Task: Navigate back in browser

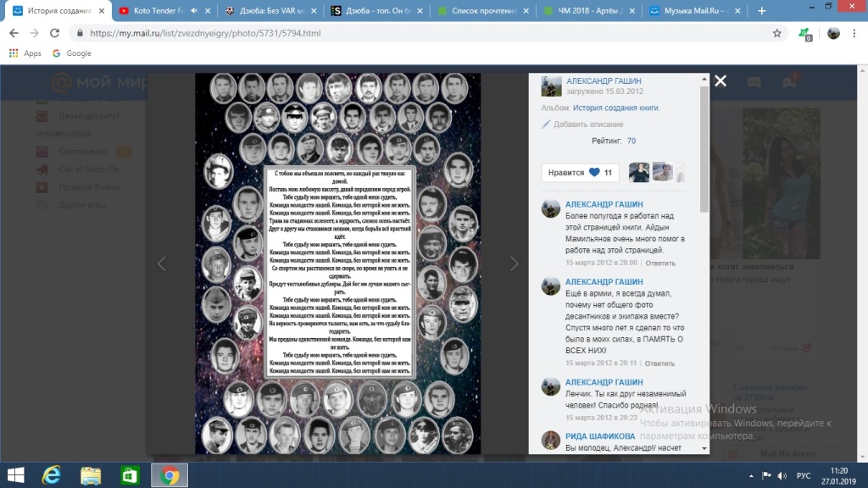Action: tap(14, 33)
